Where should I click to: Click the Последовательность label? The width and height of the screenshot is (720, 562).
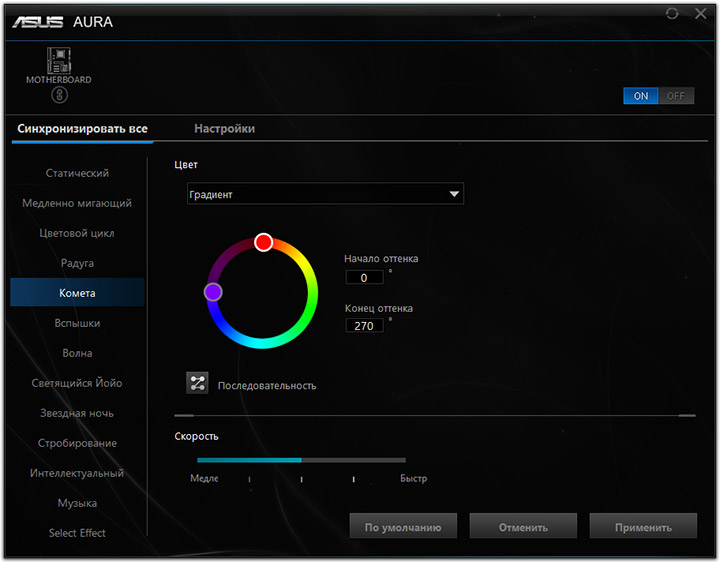coord(267,386)
